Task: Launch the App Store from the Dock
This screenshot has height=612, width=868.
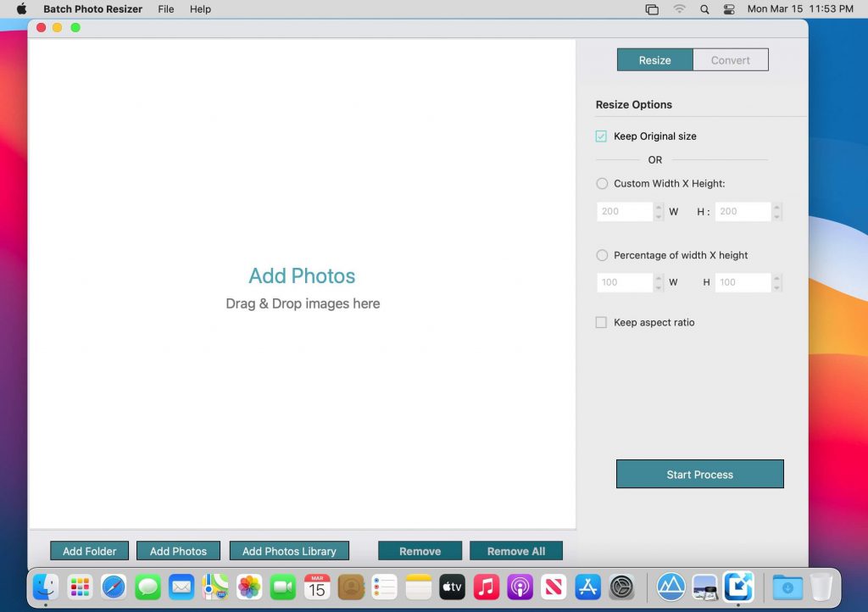Action: [588, 587]
